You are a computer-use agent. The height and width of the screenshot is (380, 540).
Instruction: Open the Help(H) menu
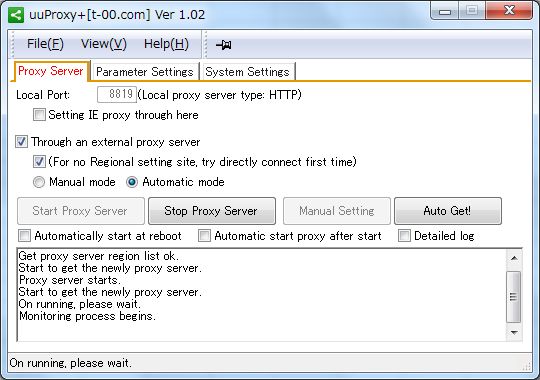[x=166, y=44]
